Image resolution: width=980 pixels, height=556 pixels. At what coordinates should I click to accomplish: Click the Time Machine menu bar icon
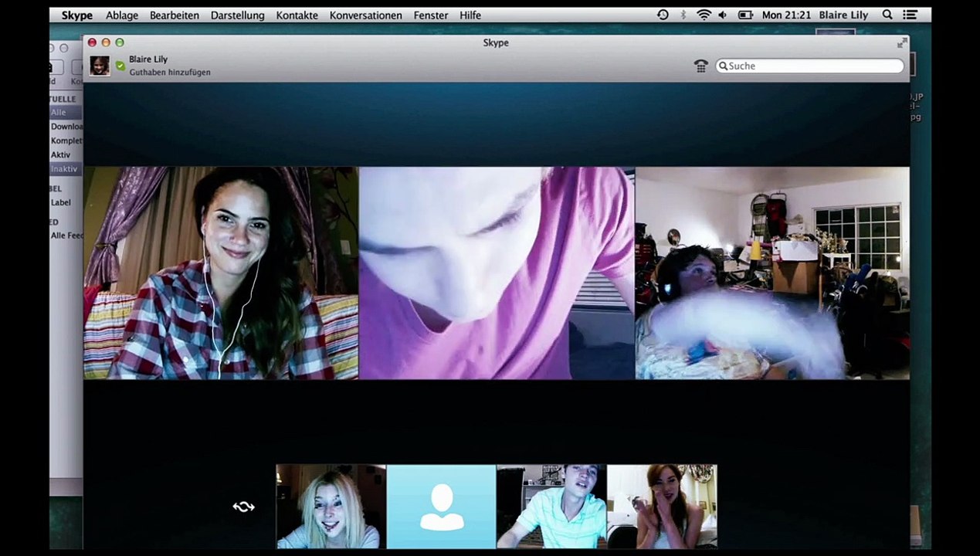[663, 15]
